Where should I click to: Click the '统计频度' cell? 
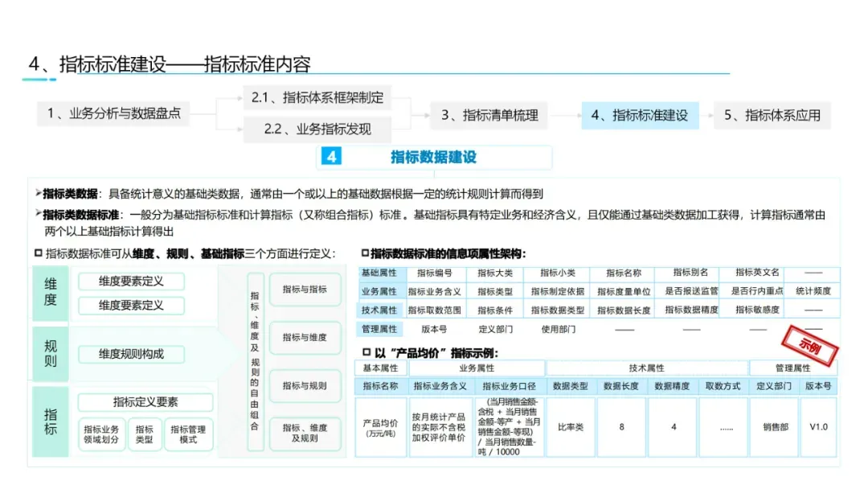(x=813, y=291)
